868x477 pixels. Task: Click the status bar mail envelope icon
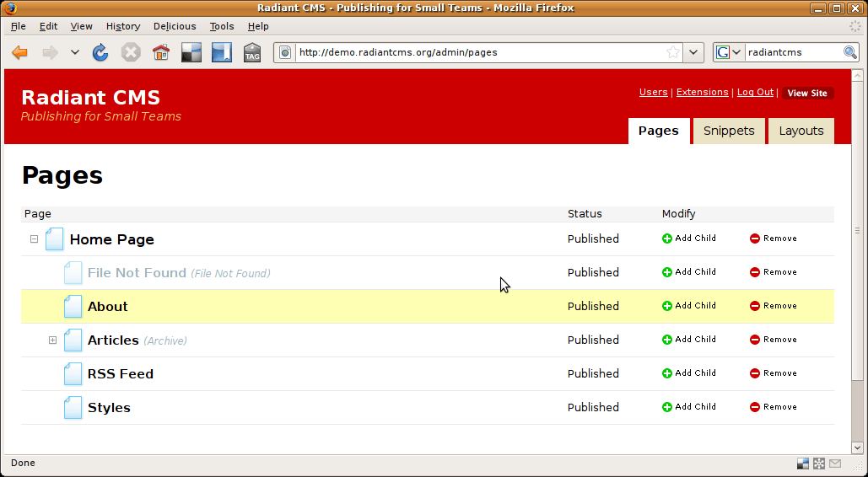pos(835,464)
